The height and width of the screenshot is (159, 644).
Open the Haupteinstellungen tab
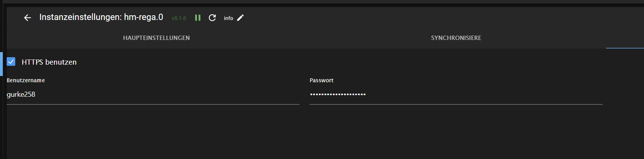[156, 38]
